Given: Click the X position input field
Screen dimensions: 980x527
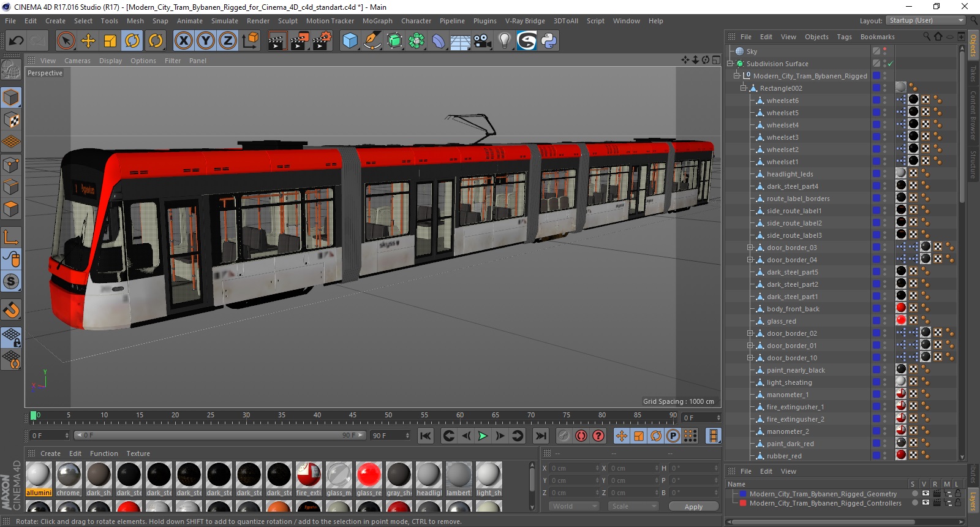Looking at the screenshot, I should point(573,468).
